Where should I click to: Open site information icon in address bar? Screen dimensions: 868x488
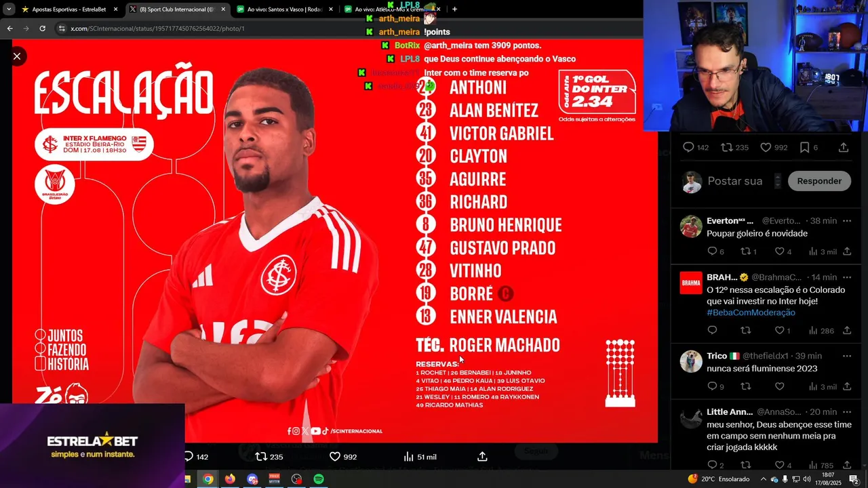coord(62,28)
